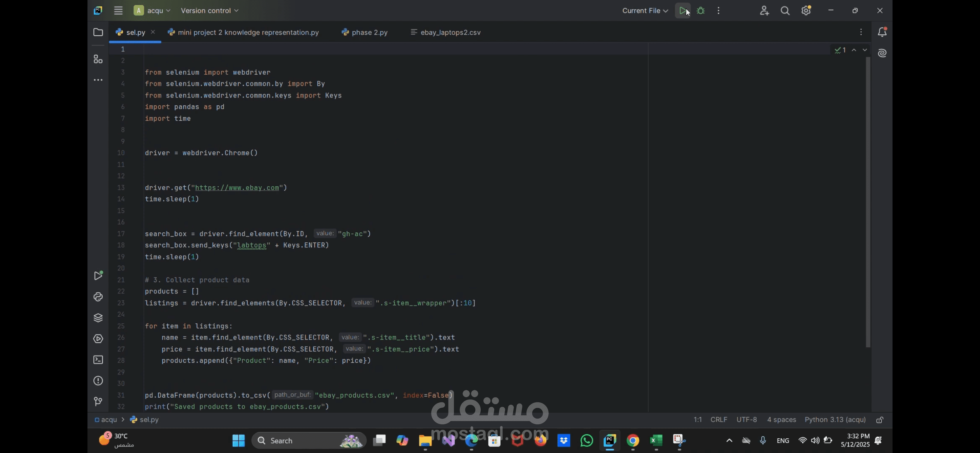Click the Debug bug icon
Viewport: 980px width, 453px height.
701,11
